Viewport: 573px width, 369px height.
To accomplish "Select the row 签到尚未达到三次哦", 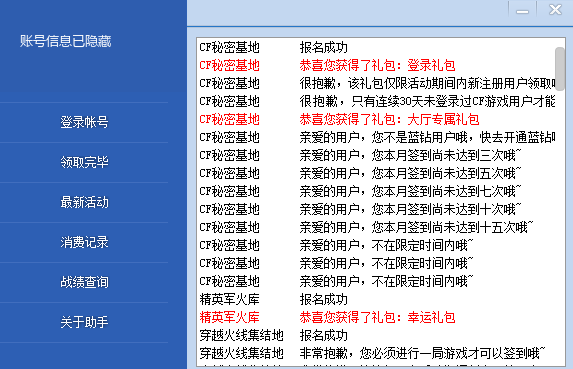I will point(376,155).
